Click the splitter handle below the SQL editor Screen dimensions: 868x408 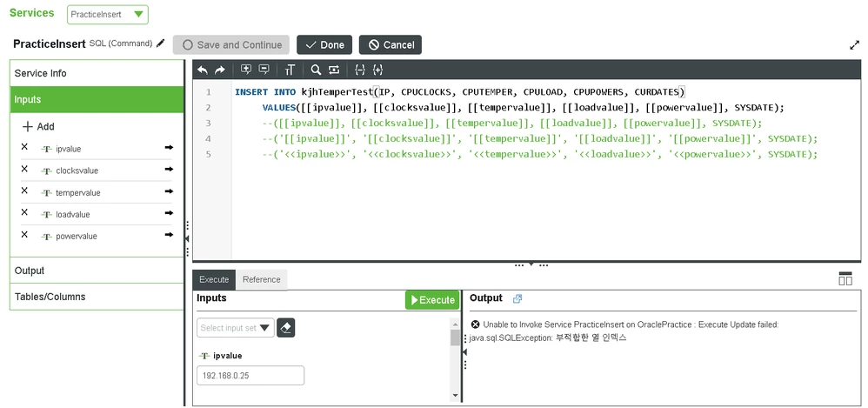point(531,264)
